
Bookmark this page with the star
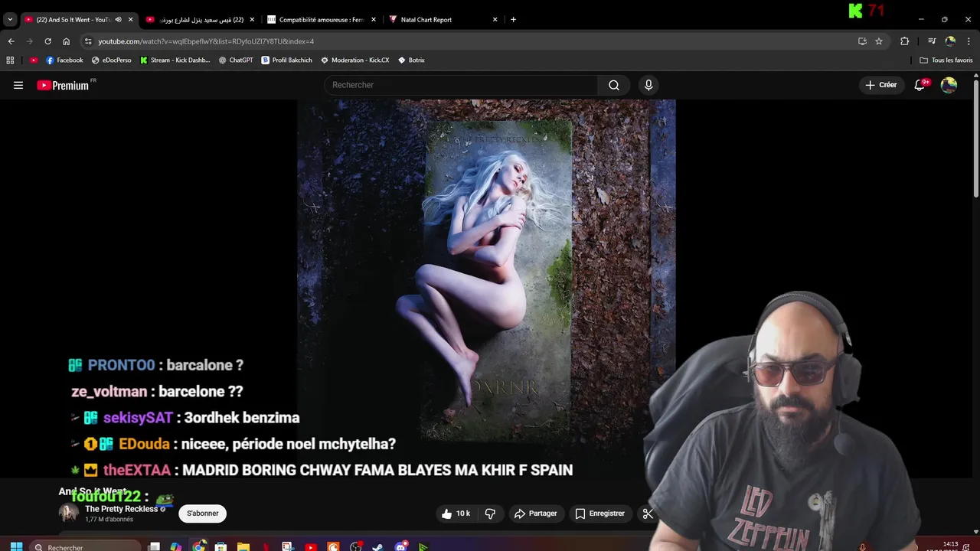[x=879, y=41]
